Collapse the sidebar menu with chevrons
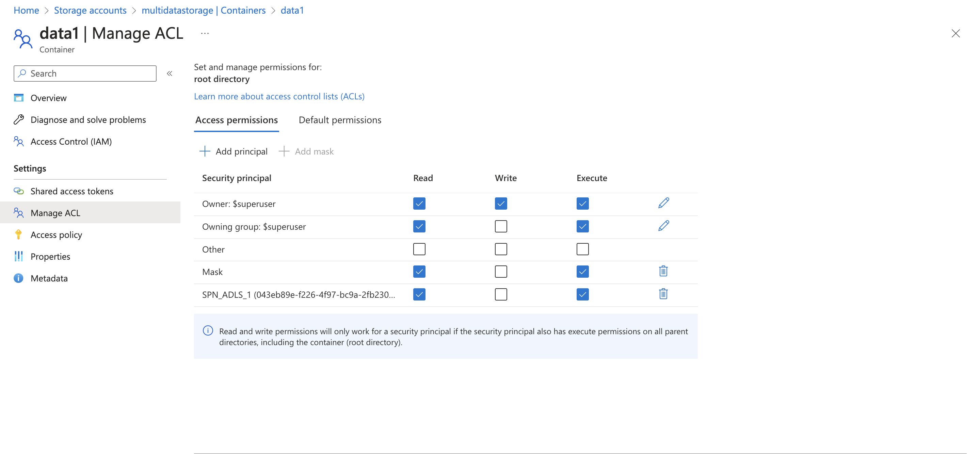The height and width of the screenshot is (454, 980). click(x=170, y=74)
